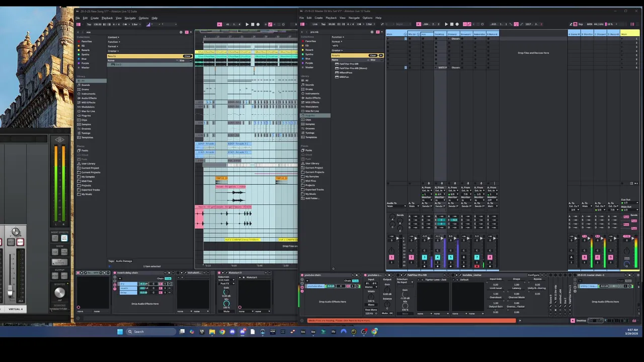Screen dimensions: 644x362
Task: Toggle track 1 activator in the mixer
Action: (392, 257)
